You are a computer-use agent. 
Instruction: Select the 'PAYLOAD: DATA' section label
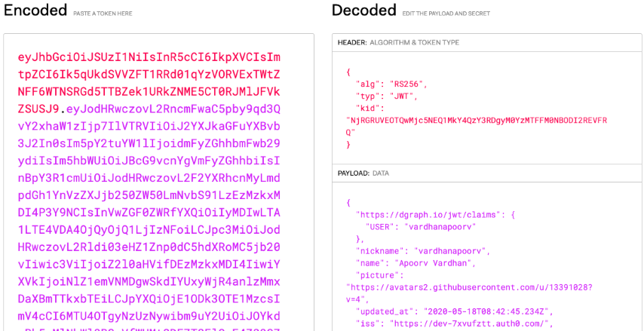[x=364, y=173]
